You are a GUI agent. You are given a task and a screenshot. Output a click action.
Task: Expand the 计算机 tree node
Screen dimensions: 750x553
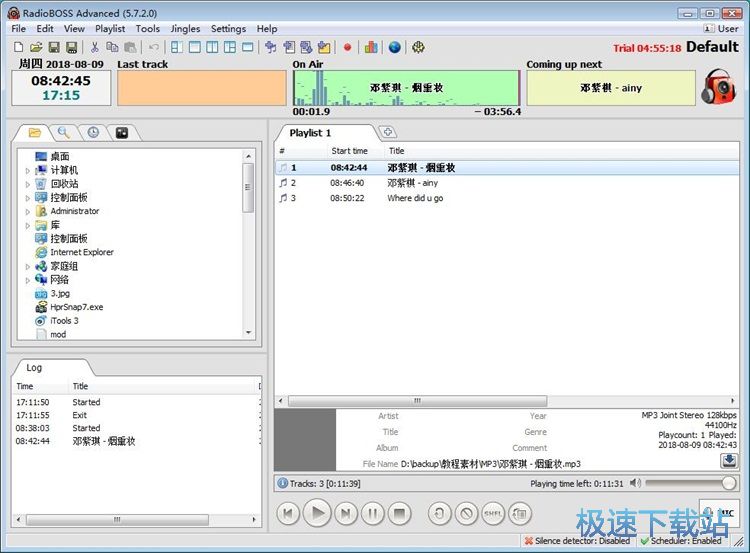(28, 170)
